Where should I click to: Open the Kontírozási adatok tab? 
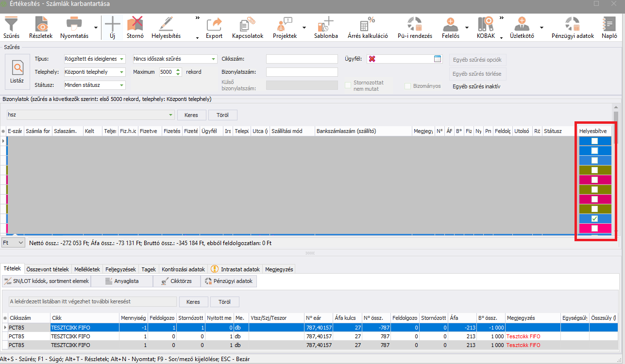click(x=182, y=269)
